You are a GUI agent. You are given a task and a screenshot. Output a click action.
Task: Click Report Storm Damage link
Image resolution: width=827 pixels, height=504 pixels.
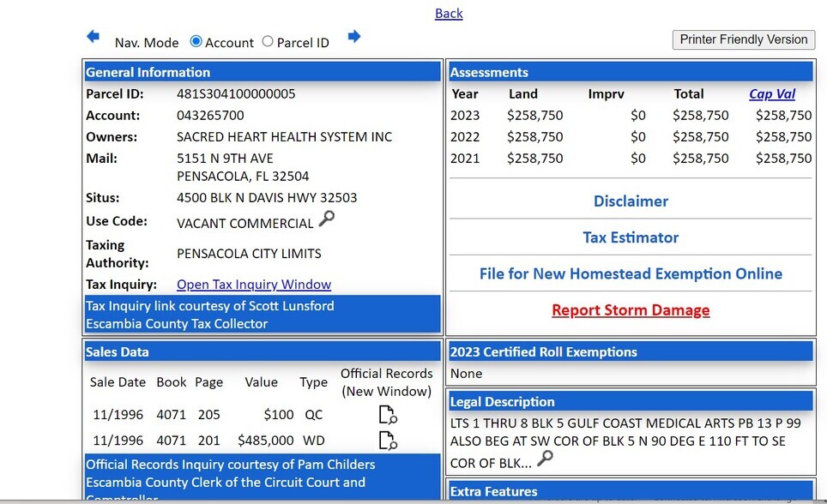pyautogui.click(x=631, y=310)
